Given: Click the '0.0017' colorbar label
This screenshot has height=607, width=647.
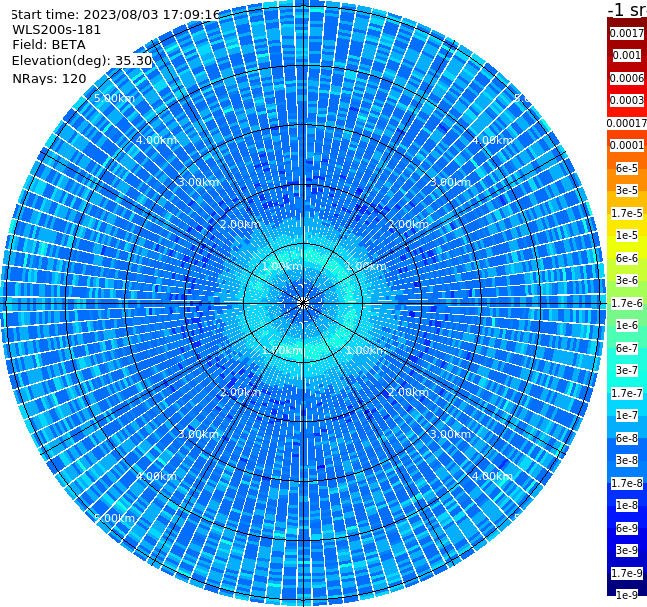Looking at the screenshot, I should (627, 33).
